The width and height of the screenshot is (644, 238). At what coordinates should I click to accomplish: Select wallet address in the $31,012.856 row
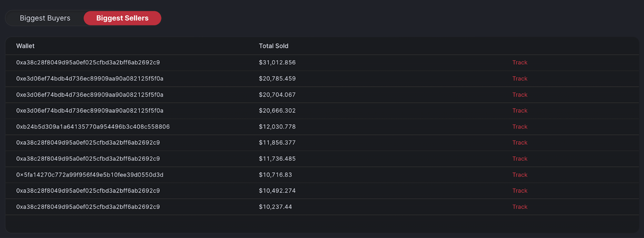coord(88,63)
